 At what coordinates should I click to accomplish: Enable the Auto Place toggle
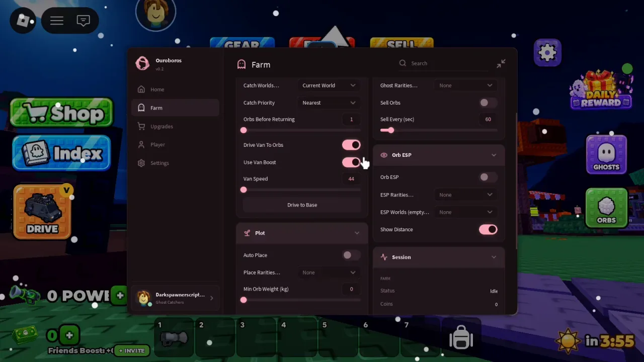point(351,255)
